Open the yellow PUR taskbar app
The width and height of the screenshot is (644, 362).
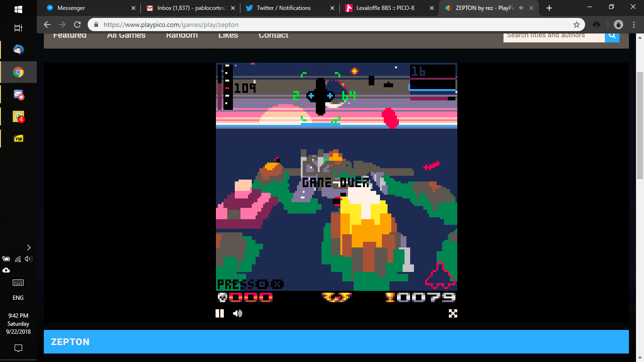pyautogui.click(x=18, y=139)
